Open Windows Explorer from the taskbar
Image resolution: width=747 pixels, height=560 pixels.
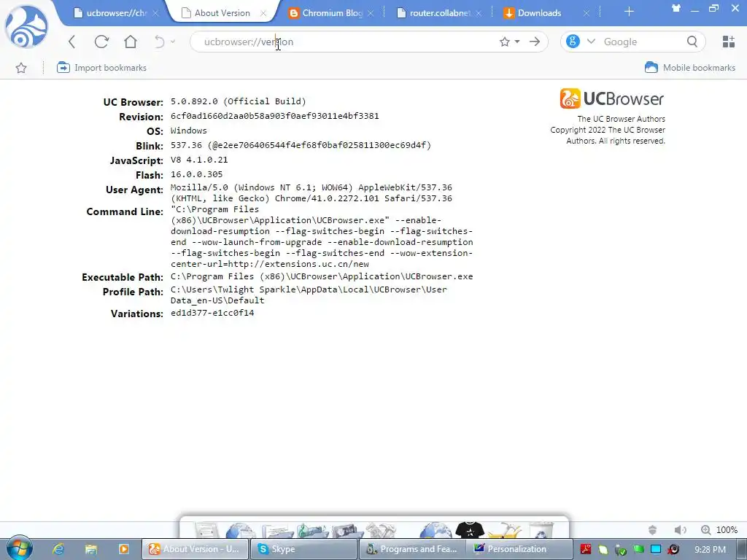[x=91, y=549]
